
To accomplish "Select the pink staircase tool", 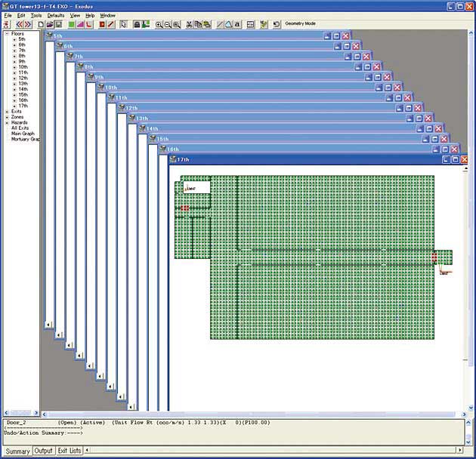I will [x=80, y=25].
